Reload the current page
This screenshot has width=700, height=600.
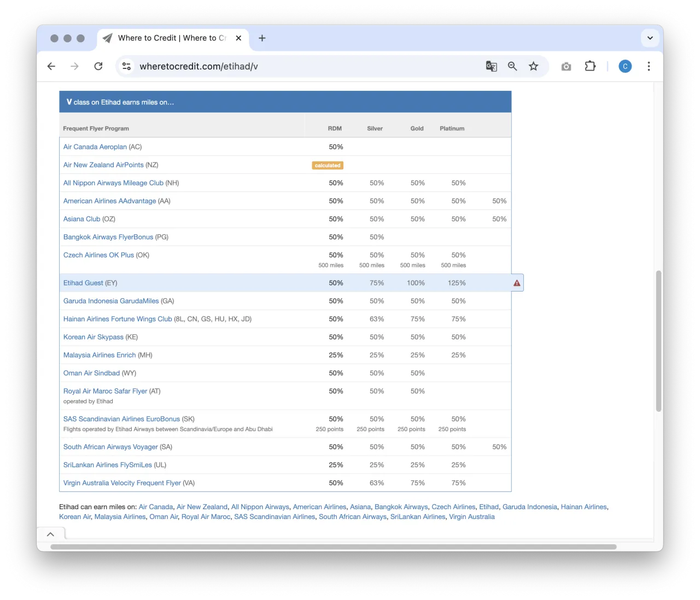click(98, 66)
